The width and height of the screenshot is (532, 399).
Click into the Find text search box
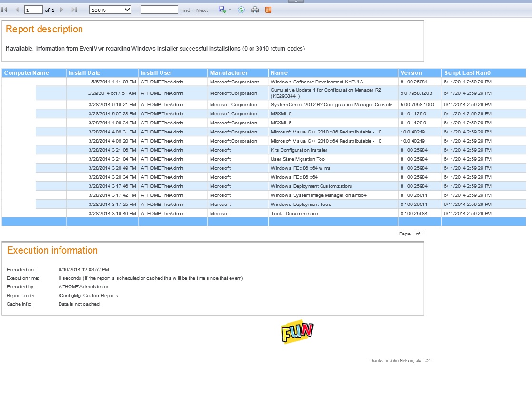[159, 10]
